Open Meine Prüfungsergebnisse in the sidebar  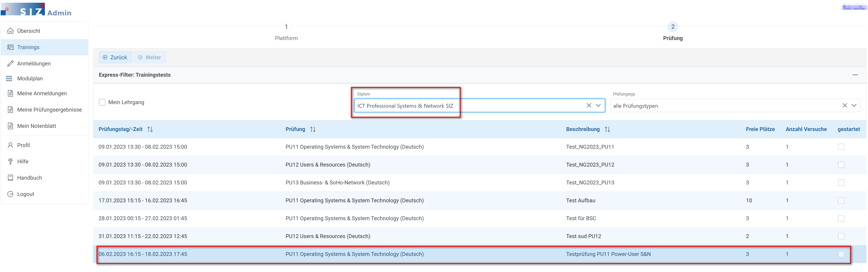tap(44, 110)
